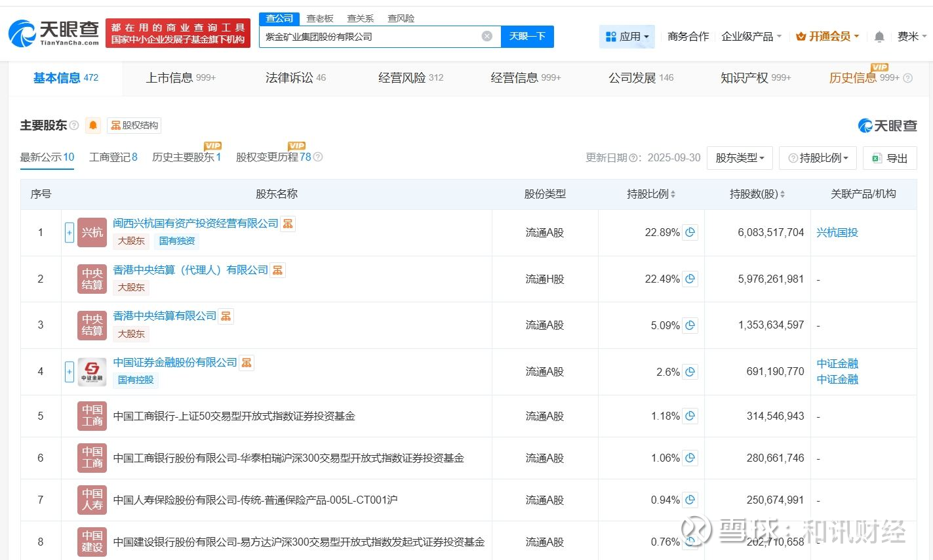
Task: Click the 天眼查 logo in header
Action: click(x=54, y=33)
